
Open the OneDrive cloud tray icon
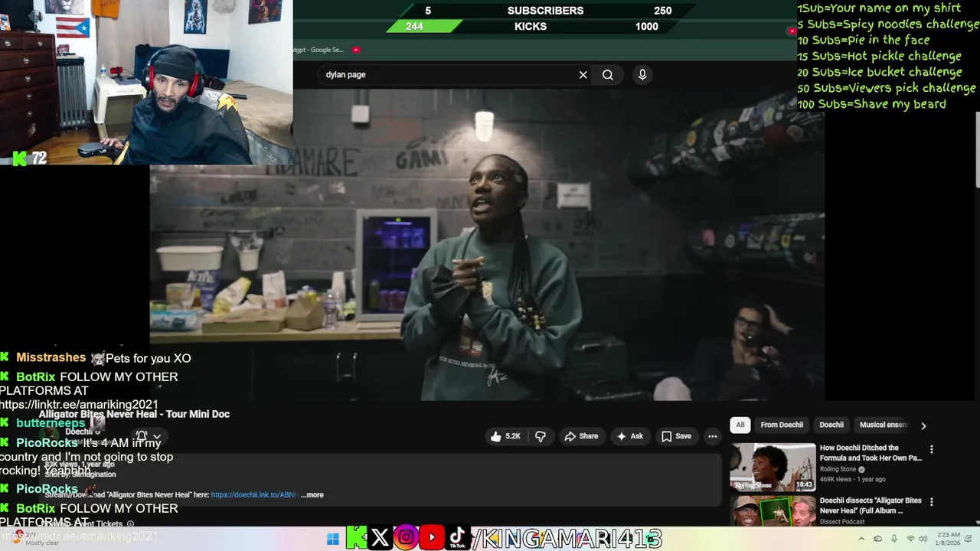[877, 539]
